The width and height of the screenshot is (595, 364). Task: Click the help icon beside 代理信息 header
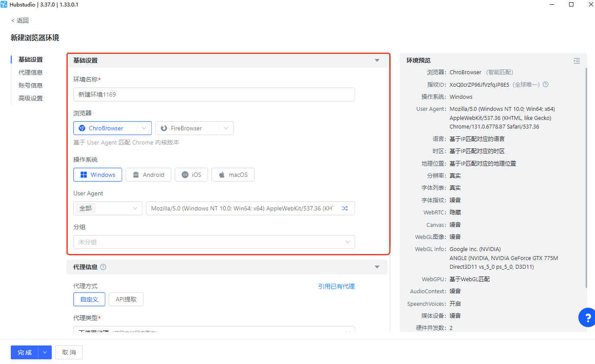103,267
